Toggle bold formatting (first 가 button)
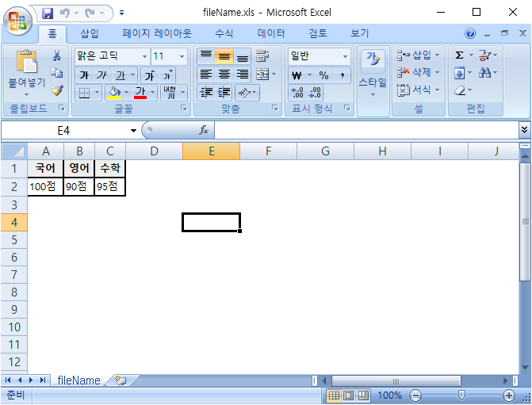532x405 pixels. [x=83, y=75]
